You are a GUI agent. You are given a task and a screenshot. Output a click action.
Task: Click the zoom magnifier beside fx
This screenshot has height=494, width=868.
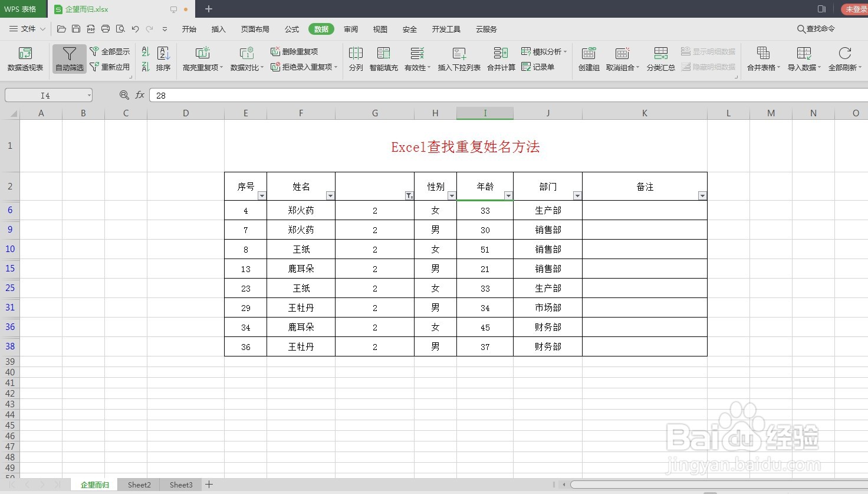coord(124,95)
